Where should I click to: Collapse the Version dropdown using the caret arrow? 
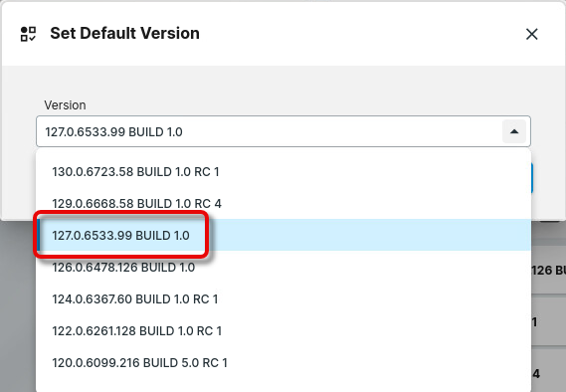(514, 131)
